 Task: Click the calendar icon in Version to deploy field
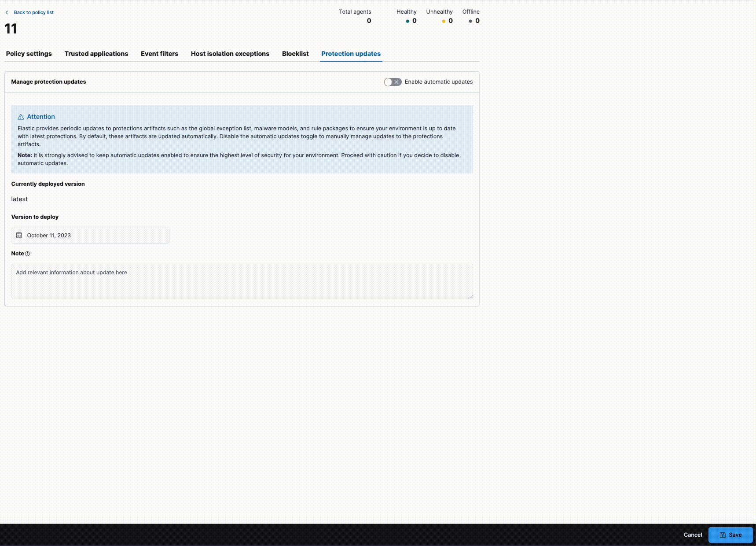click(19, 235)
